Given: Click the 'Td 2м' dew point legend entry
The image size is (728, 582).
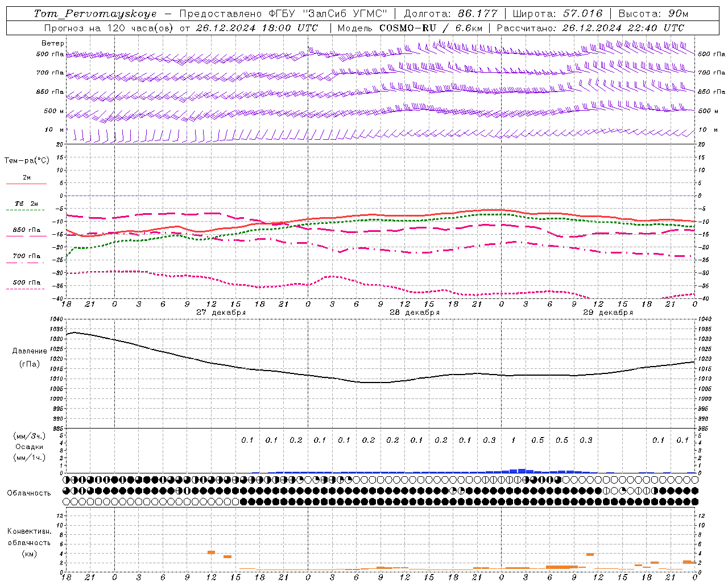Looking at the screenshot, I should click(x=26, y=203).
